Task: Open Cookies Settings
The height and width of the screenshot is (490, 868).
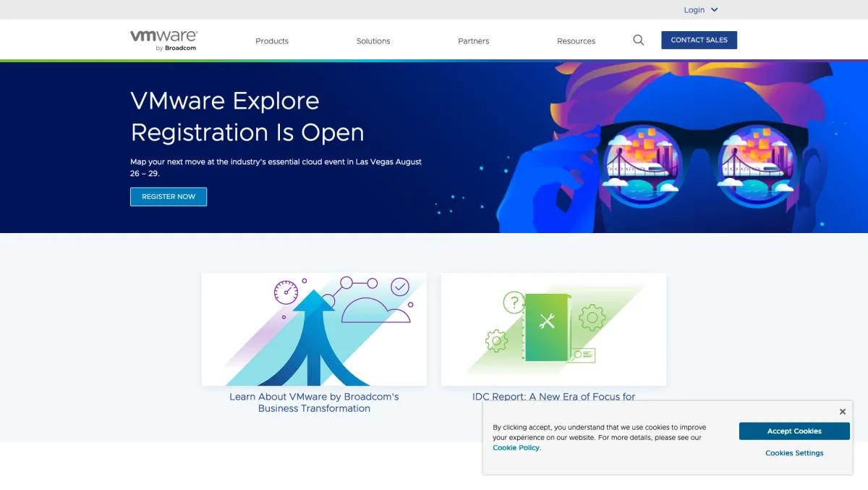Action: click(x=794, y=453)
